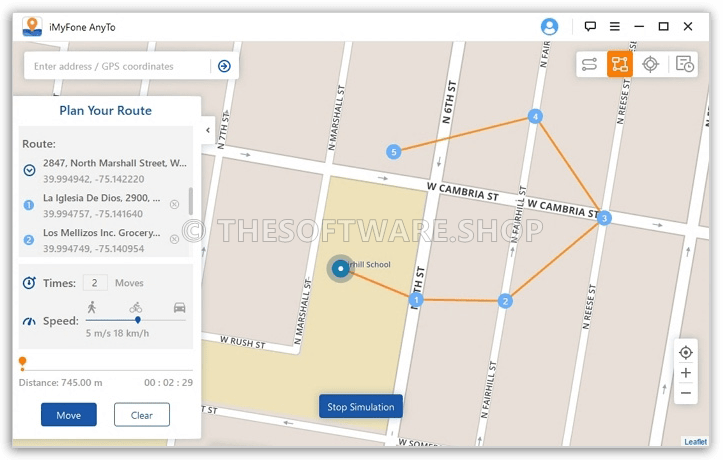Click the iMyFone AnyTo app logo
The height and width of the screenshot is (460, 723).
click(32, 26)
